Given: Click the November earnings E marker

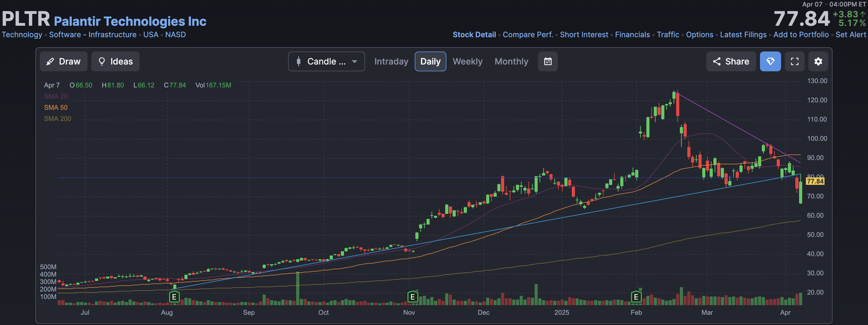Looking at the screenshot, I should click(x=413, y=297).
